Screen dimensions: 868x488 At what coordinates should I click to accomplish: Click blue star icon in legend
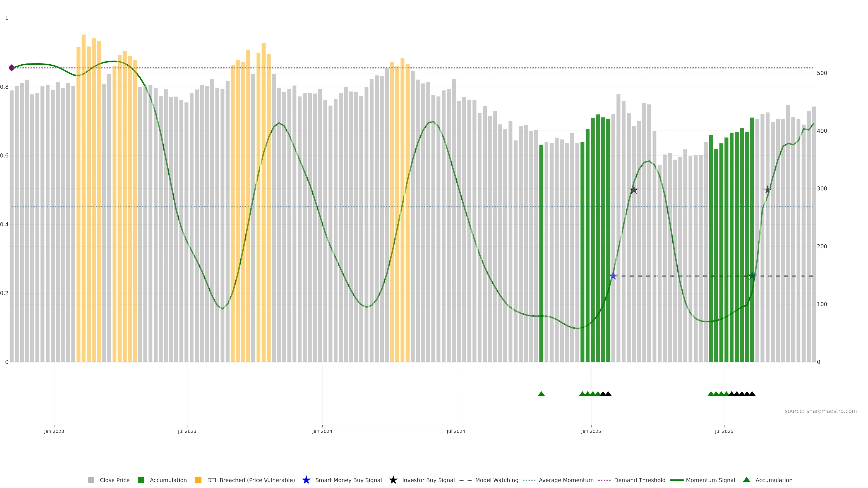(306, 480)
